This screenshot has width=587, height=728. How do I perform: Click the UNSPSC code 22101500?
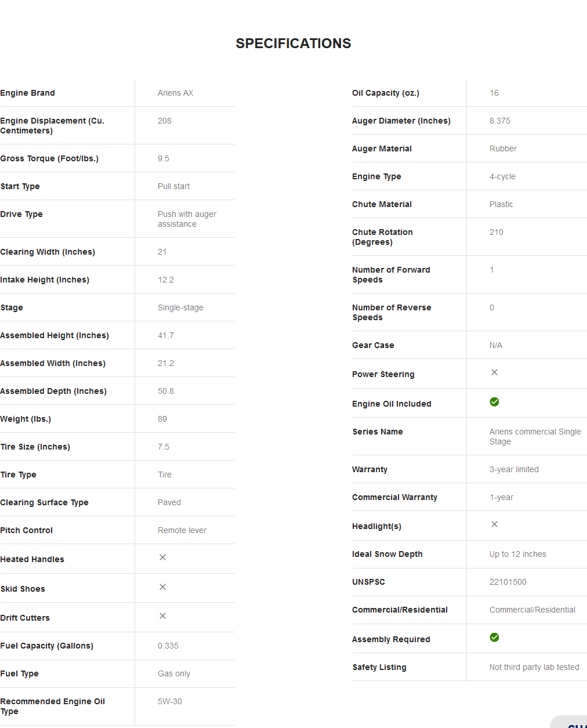[x=508, y=582]
